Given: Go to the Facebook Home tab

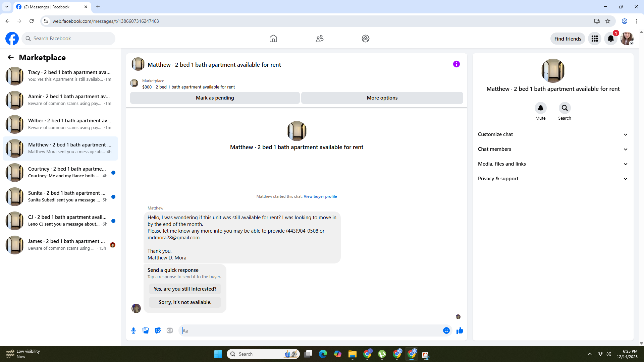Looking at the screenshot, I should point(273,39).
